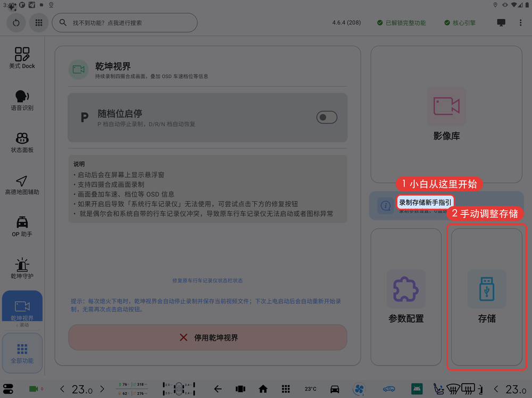The image size is (532, 398).
Task: Tap the recent apps icon in bottom bar
Action: pyautogui.click(x=240, y=389)
